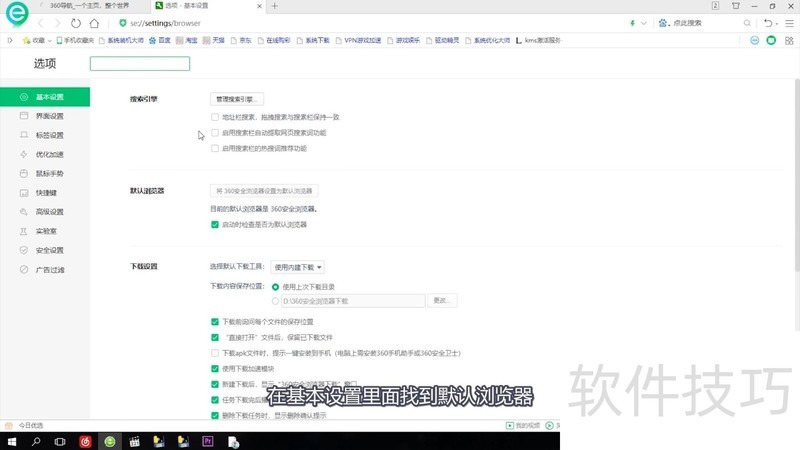Screen dimensions: 800x450
Task: Click the 360 browser logo avatar
Action: pyautogui.click(x=17, y=13)
